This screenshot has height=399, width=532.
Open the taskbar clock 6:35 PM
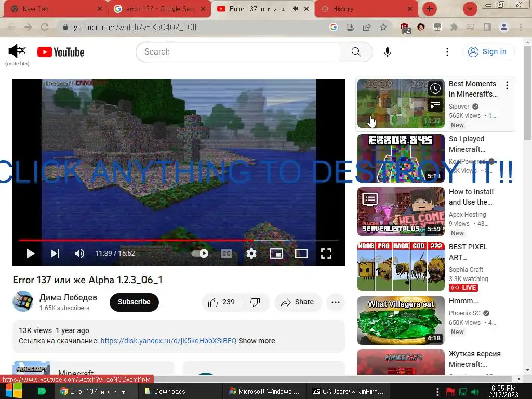pyautogui.click(x=504, y=391)
